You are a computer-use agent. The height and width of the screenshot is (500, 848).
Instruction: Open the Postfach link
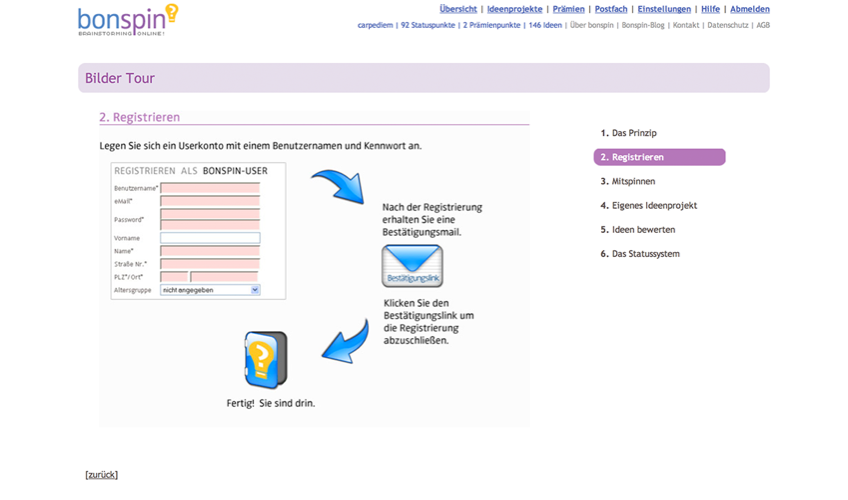tap(611, 9)
